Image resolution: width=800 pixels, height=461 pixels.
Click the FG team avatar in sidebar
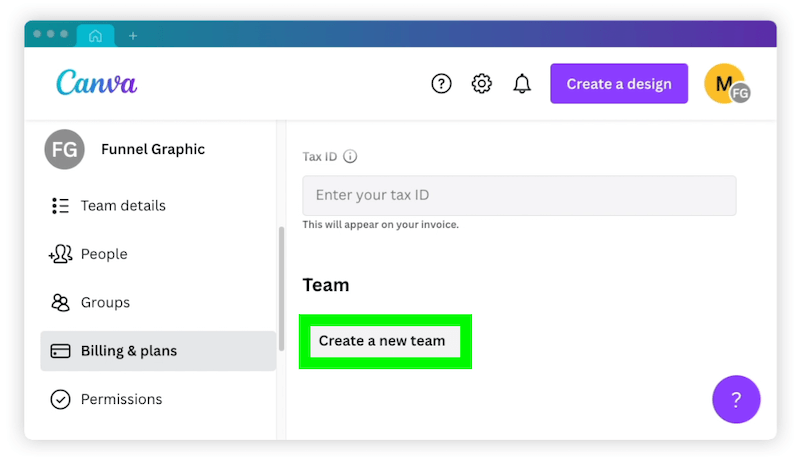(64, 149)
